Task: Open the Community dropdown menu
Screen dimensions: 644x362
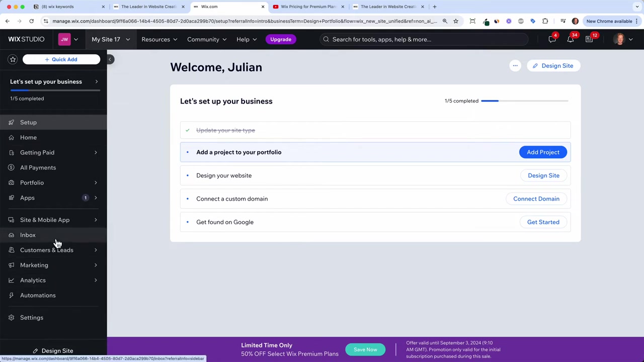Action: point(207,39)
